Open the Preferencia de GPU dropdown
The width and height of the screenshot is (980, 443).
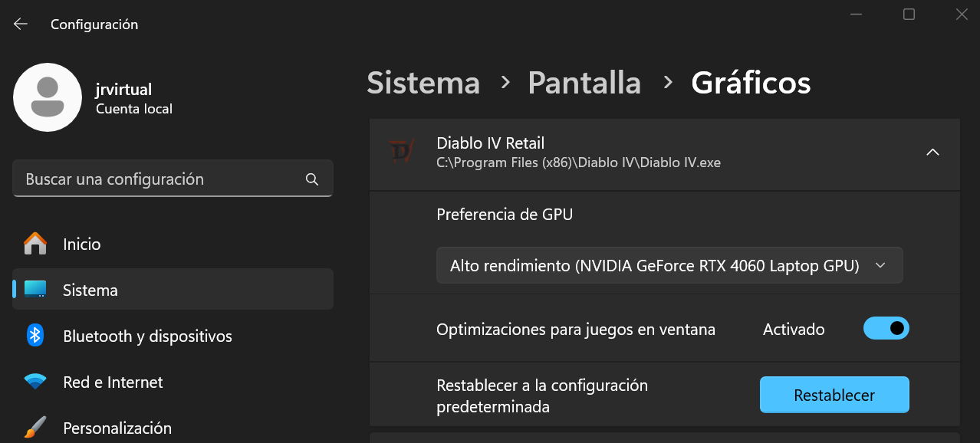(x=669, y=266)
